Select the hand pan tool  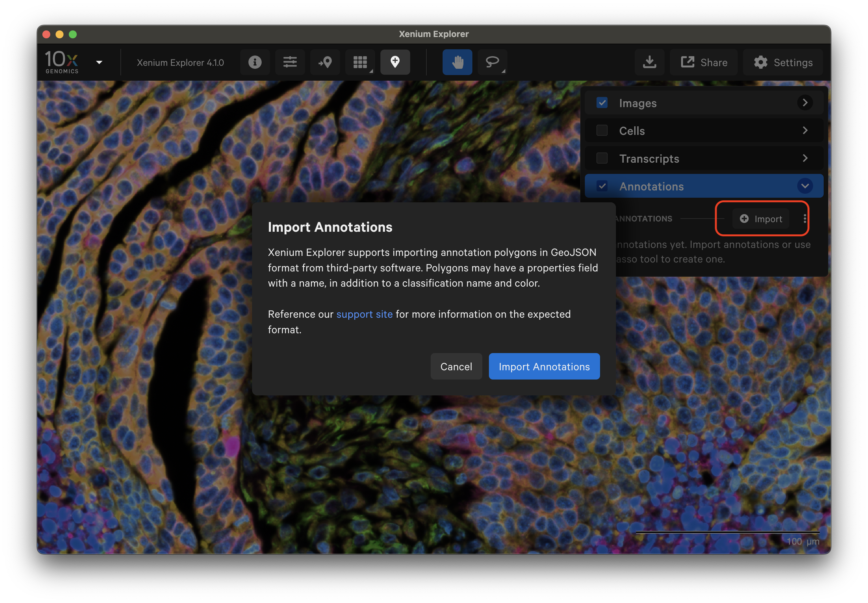(x=457, y=62)
